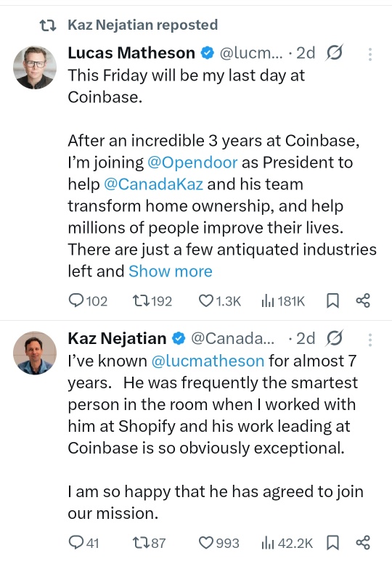Open more options for Lucas Matheson's post
Image resolution: width=392 pixels, height=561 pixels.
[370, 54]
